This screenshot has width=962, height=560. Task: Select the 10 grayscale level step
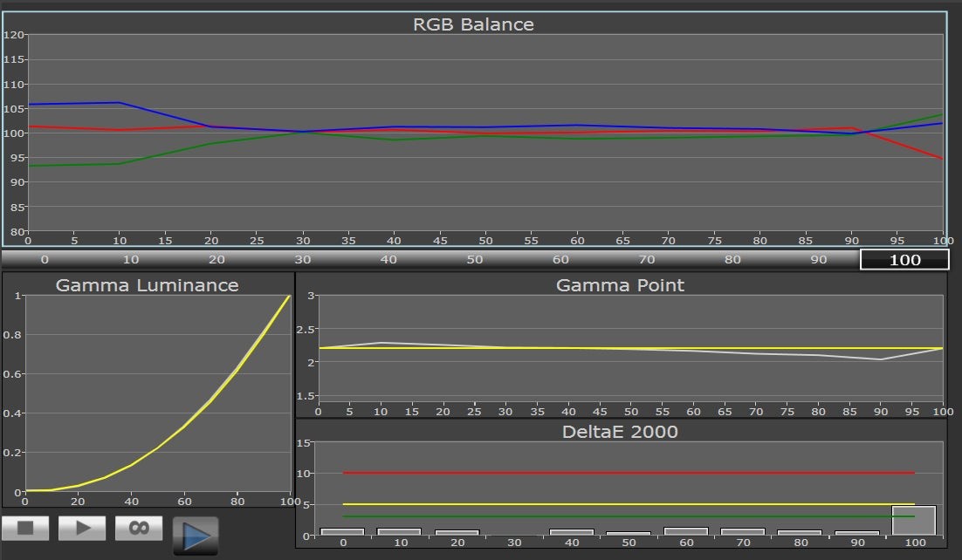click(130, 260)
